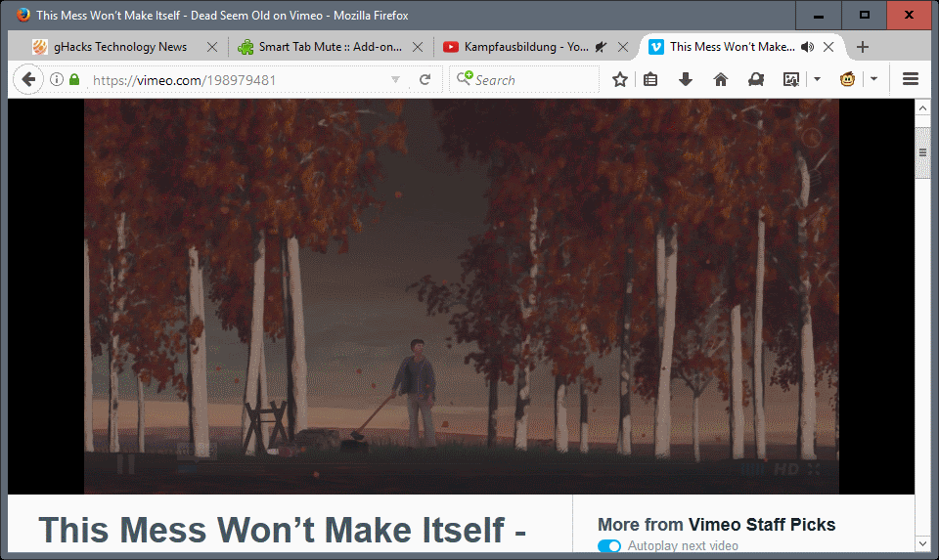This screenshot has width=939, height=560.
Task: Adjust the video volume bars
Action: coord(754,470)
